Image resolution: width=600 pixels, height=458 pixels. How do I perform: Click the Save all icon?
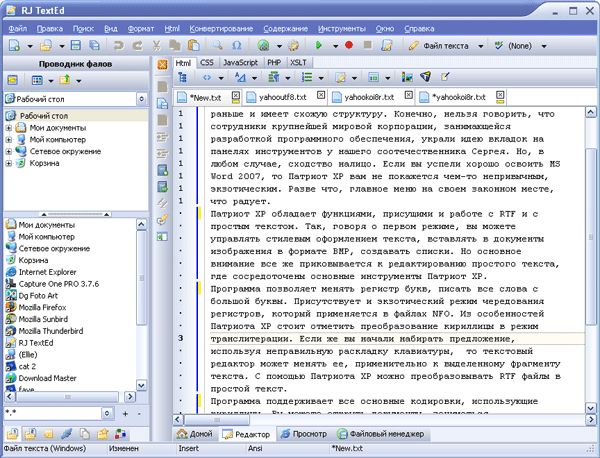(94, 45)
